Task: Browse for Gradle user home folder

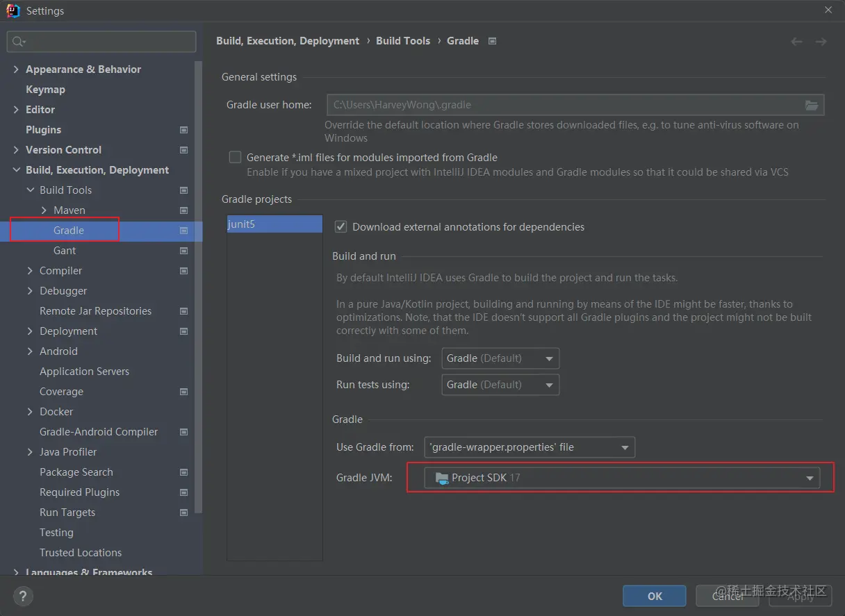Action: [x=812, y=105]
